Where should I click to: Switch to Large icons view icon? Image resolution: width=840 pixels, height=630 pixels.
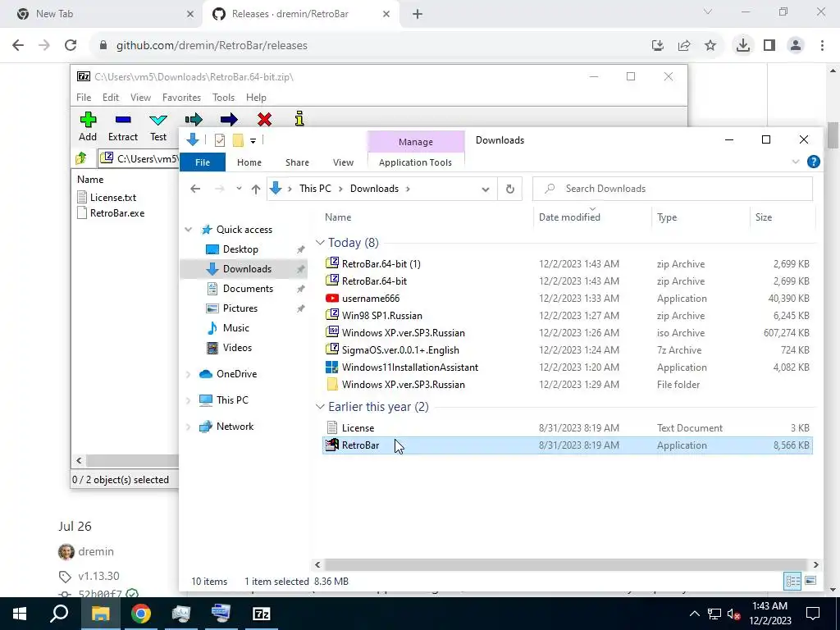(x=810, y=581)
